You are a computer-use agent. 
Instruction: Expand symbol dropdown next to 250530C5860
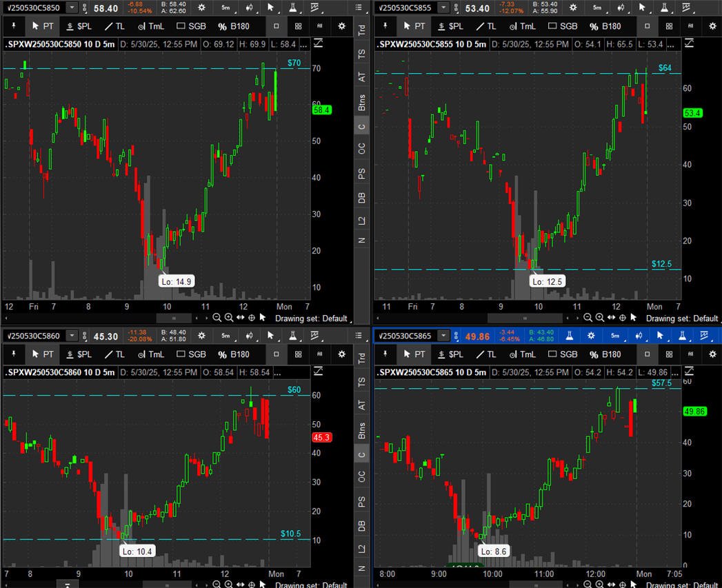[72, 336]
